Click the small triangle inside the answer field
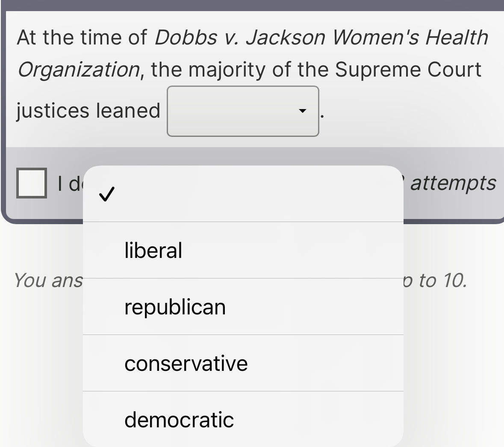Image resolution: width=504 pixels, height=447 pixels. pyautogui.click(x=303, y=111)
